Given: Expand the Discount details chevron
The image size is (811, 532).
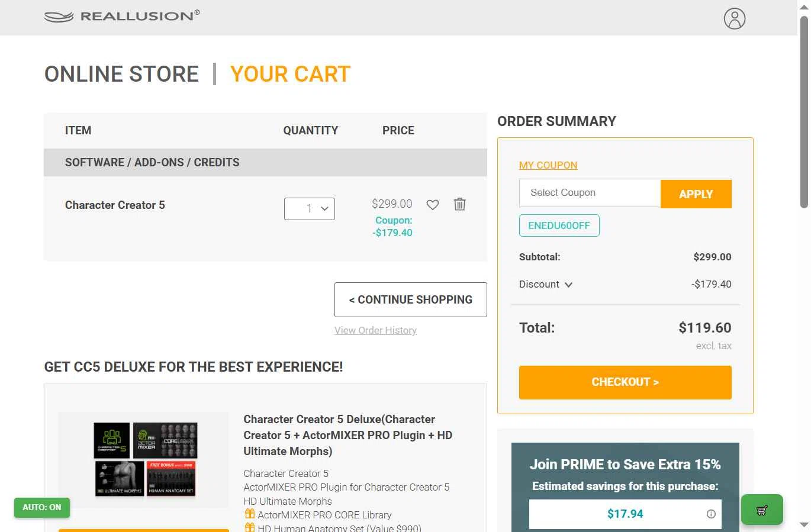Looking at the screenshot, I should point(568,285).
